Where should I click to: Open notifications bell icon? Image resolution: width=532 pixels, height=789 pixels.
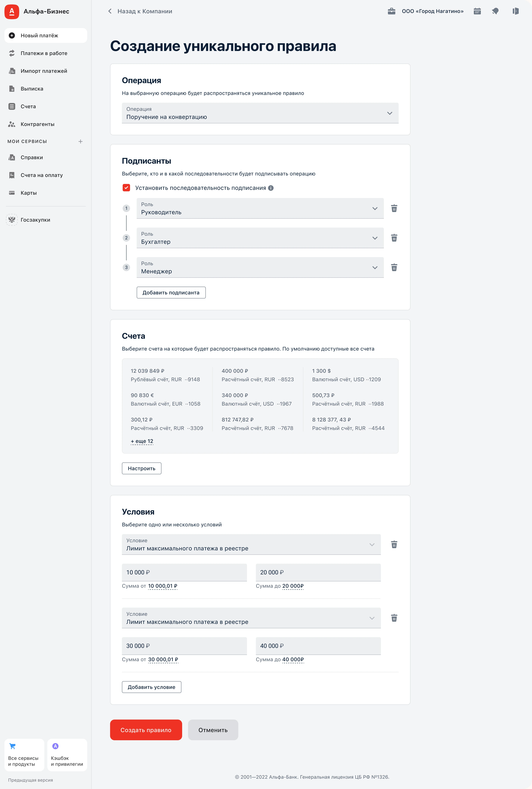click(x=495, y=11)
